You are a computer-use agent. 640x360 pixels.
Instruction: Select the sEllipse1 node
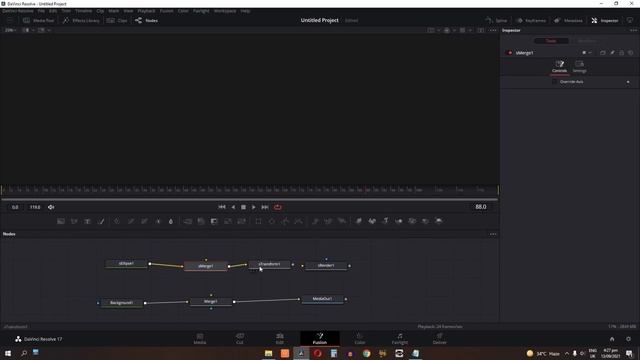click(126, 264)
